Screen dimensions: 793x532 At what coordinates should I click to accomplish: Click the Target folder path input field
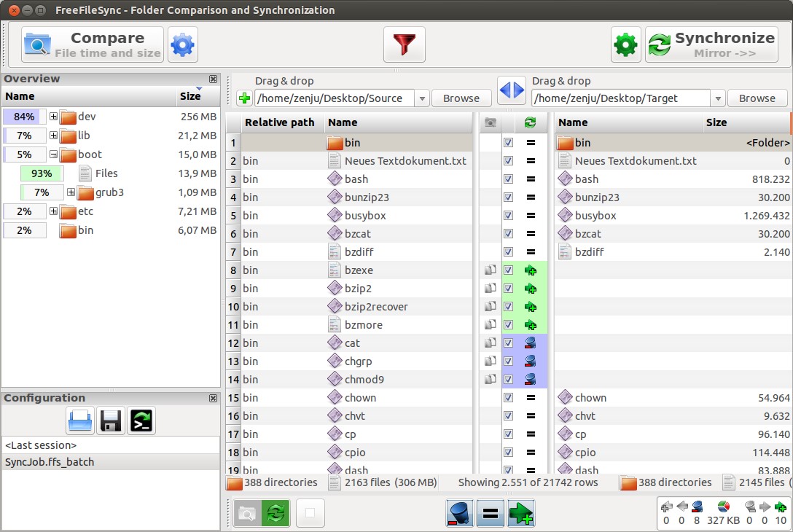[618, 98]
